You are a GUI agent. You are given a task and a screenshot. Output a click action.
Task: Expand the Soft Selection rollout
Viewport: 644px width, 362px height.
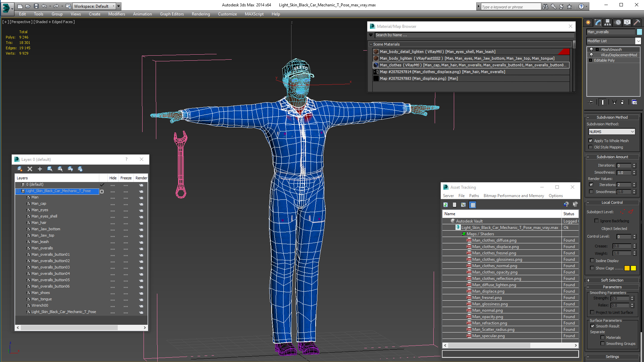click(x=612, y=280)
